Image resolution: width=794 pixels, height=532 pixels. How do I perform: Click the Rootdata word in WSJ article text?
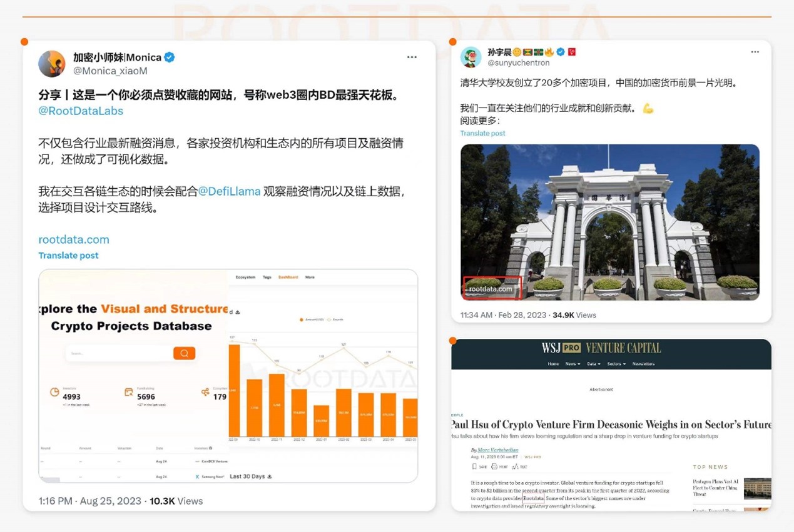point(534,498)
